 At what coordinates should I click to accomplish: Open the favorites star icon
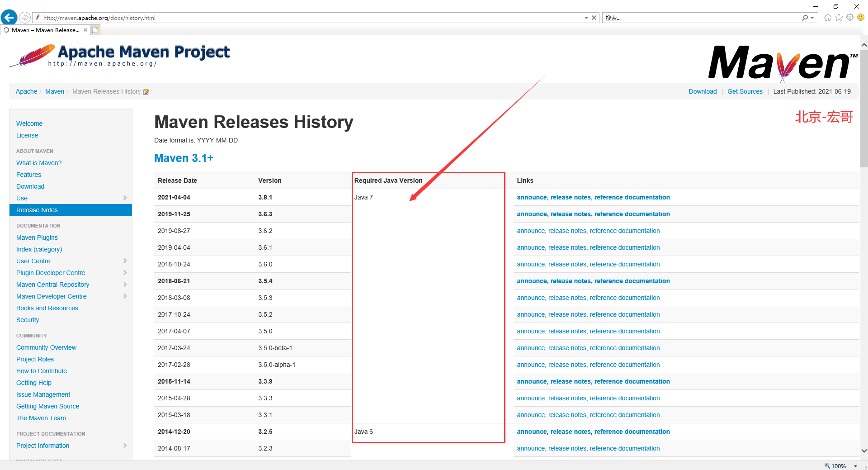tap(839, 18)
